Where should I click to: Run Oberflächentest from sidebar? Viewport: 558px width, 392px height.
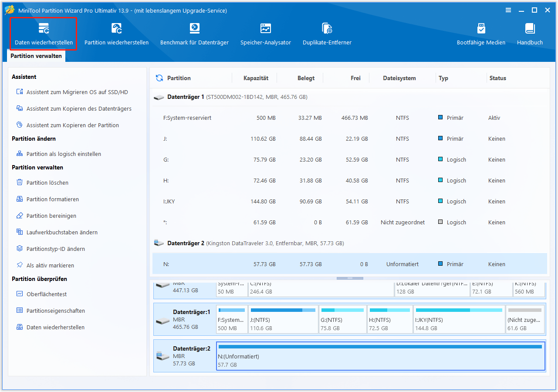point(41,294)
